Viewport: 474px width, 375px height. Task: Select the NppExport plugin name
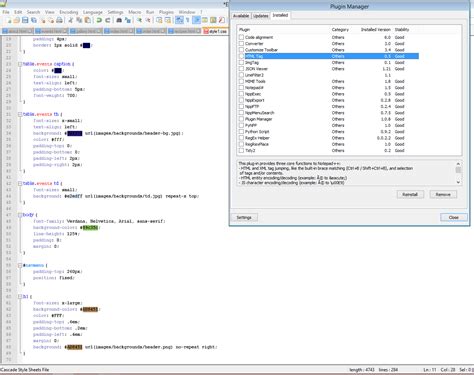pyautogui.click(x=255, y=100)
